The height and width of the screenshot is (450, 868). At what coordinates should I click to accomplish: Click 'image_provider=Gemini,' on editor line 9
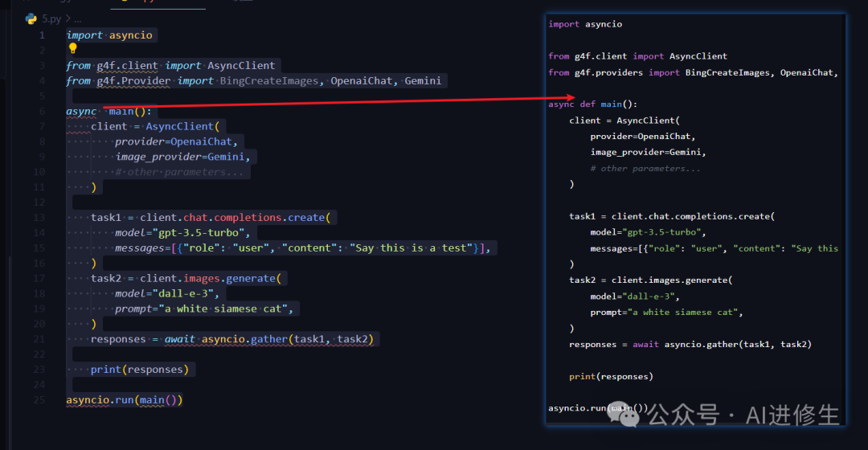(182, 157)
